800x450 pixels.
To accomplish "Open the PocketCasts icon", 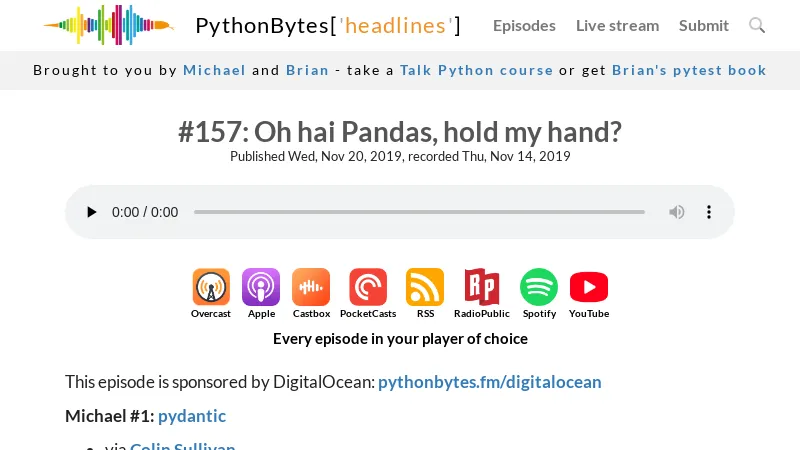I will point(368,287).
